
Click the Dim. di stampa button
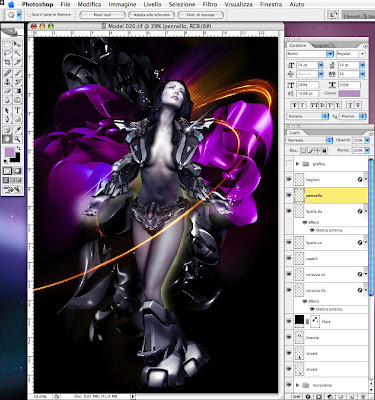click(x=201, y=15)
